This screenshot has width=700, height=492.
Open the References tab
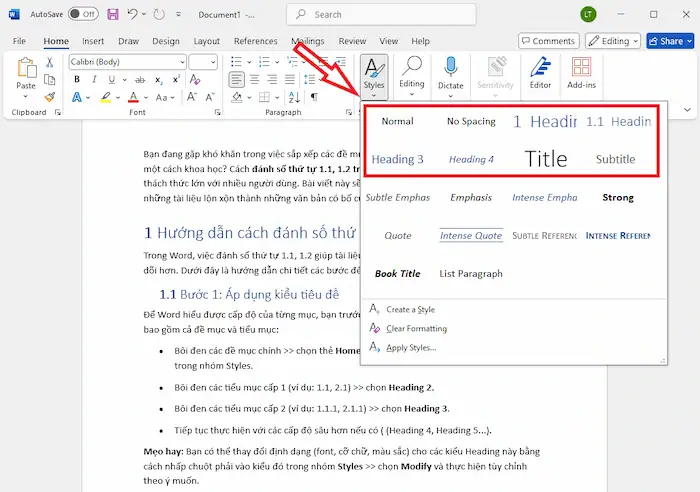coord(255,41)
